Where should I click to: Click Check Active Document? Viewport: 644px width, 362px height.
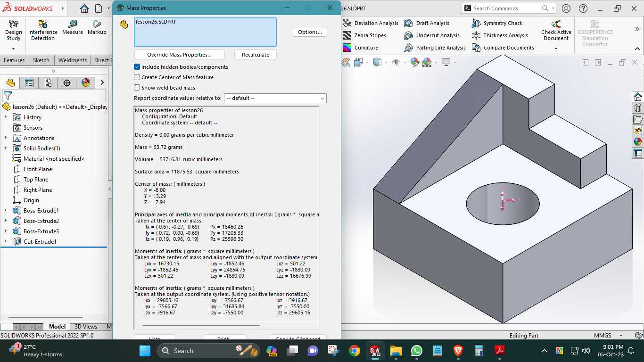pos(556,30)
